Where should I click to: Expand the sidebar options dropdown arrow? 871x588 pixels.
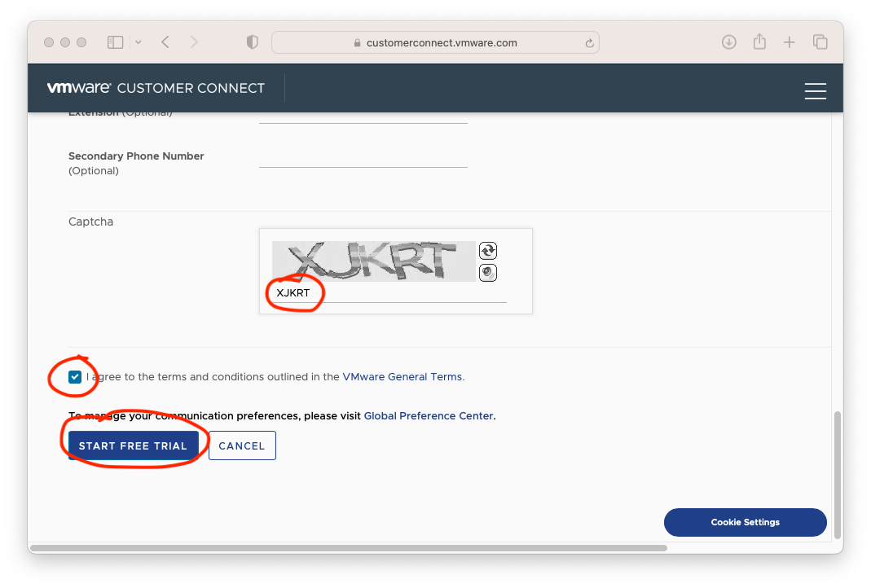click(x=138, y=42)
